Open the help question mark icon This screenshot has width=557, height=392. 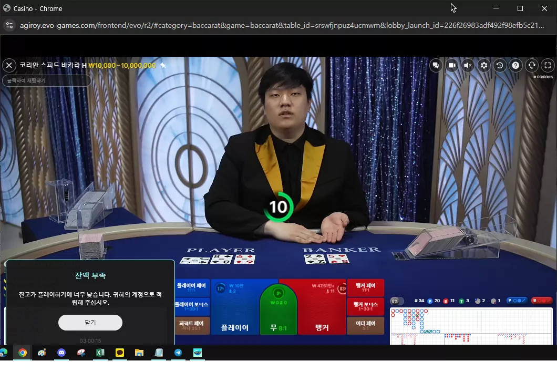516,65
